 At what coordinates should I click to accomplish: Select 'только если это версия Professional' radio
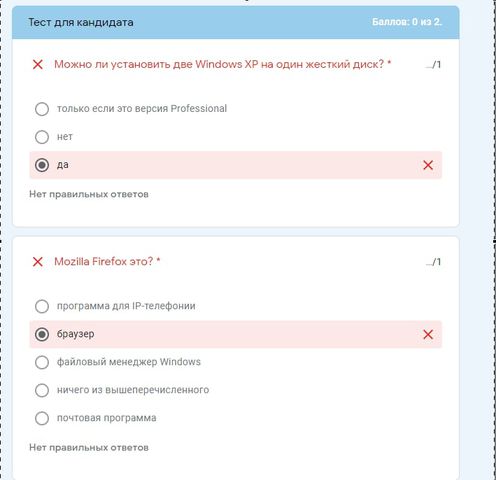42,109
